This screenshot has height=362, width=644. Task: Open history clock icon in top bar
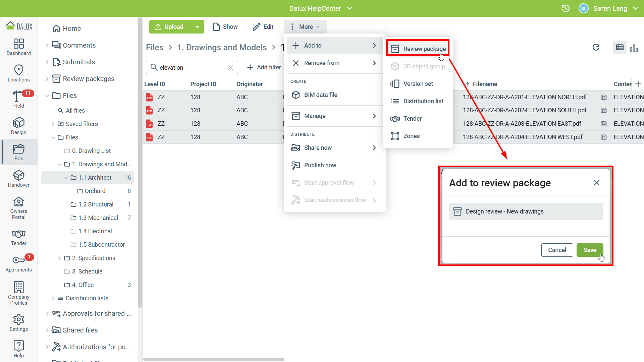pyautogui.click(x=566, y=8)
